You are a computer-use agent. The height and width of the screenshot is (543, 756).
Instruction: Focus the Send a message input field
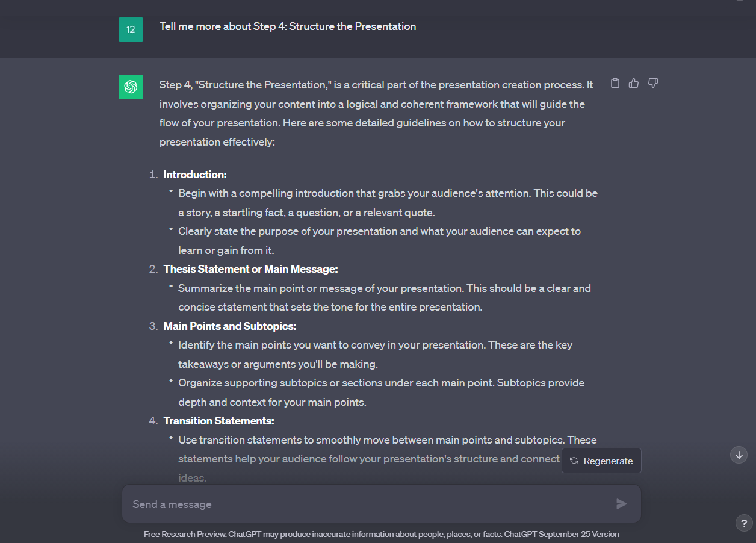(x=367, y=504)
